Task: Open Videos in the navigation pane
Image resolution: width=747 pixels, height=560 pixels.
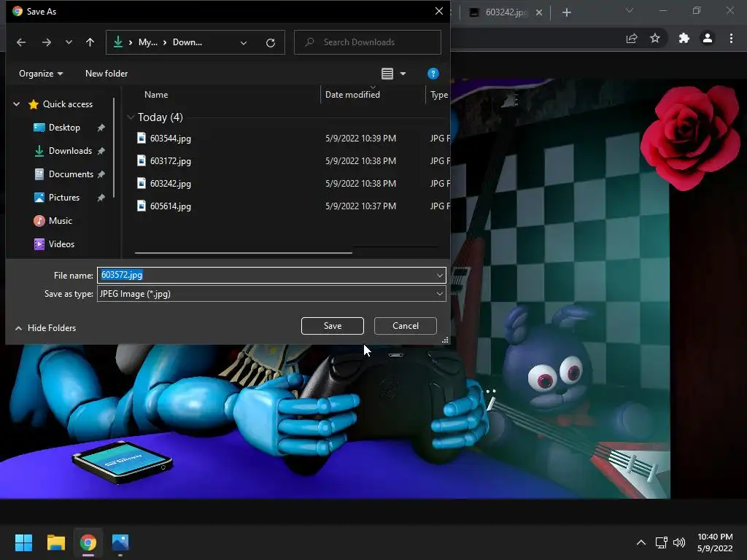Action: [x=61, y=244]
